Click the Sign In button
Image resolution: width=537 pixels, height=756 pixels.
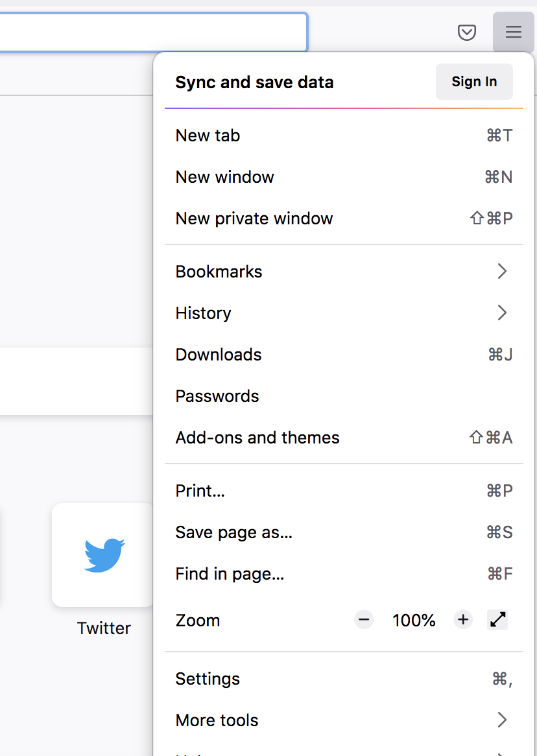[x=474, y=82]
